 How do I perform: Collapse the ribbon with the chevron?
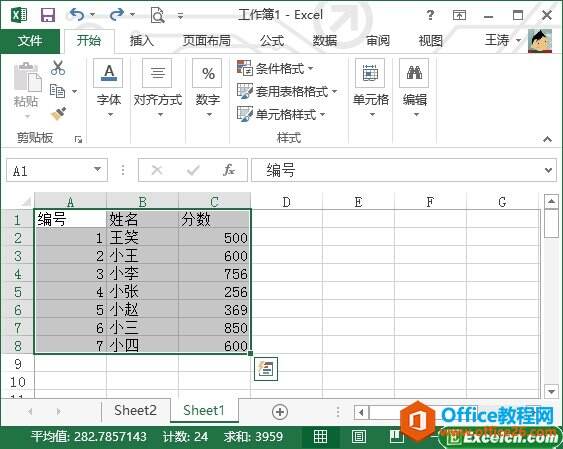pos(548,139)
